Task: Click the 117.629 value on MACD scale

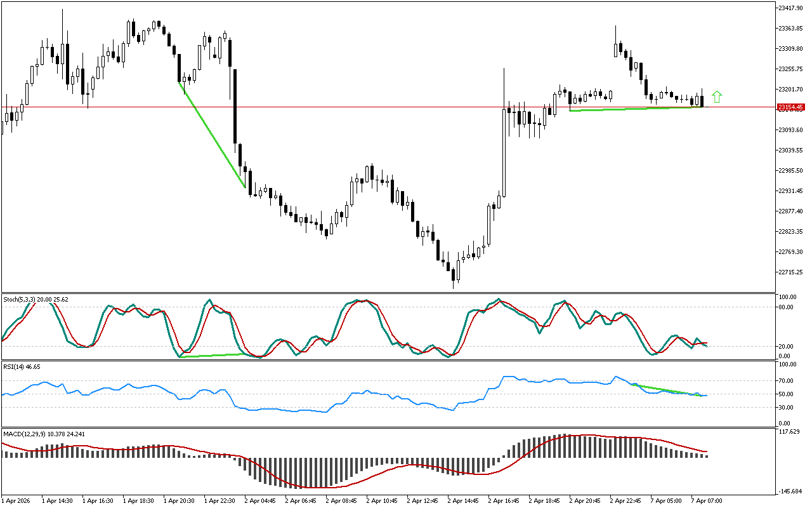Action: pos(789,432)
